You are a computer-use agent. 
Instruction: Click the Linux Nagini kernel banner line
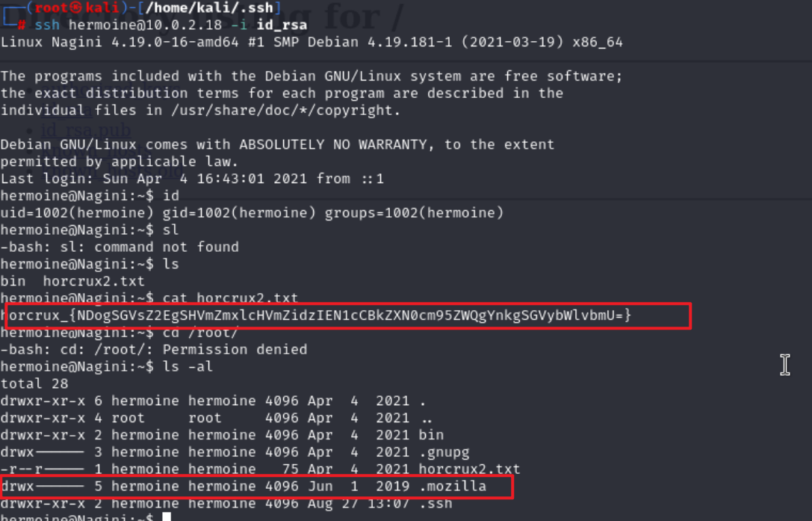pyautogui.click(x=312, y=42)
